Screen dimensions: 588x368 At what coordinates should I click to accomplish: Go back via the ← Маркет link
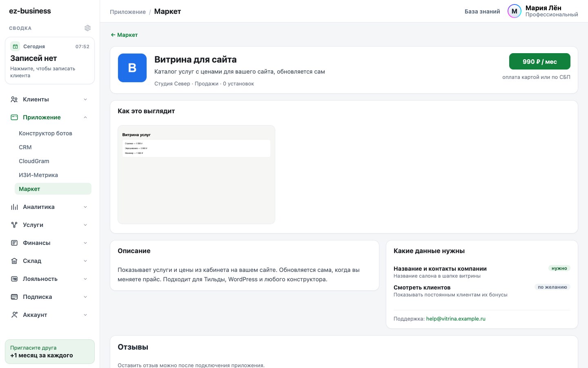tap(124, 35)
